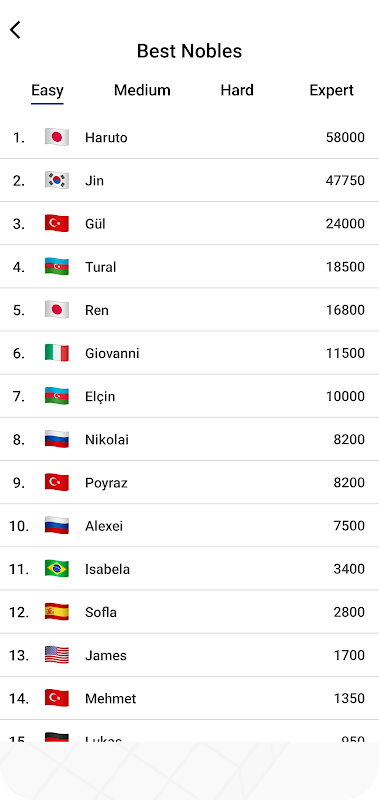
Task: Open player Ren's leaderboard entry
Action: pos(189,310)
